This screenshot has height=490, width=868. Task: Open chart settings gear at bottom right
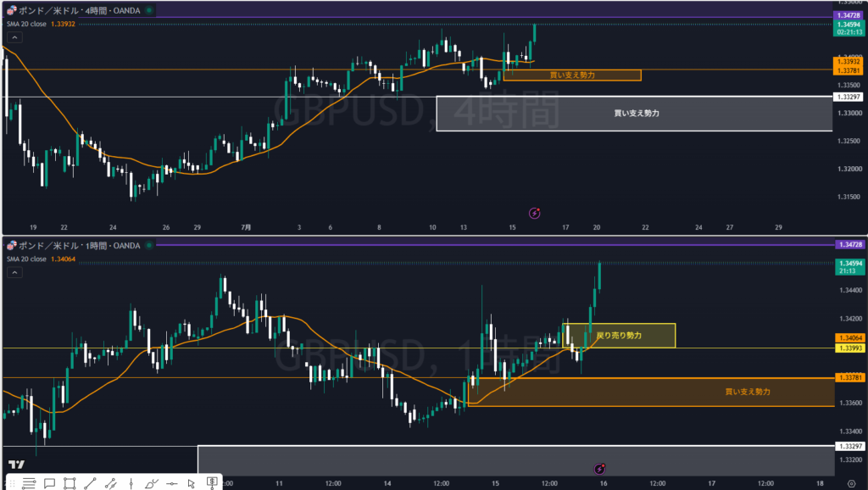pos(851,483)
